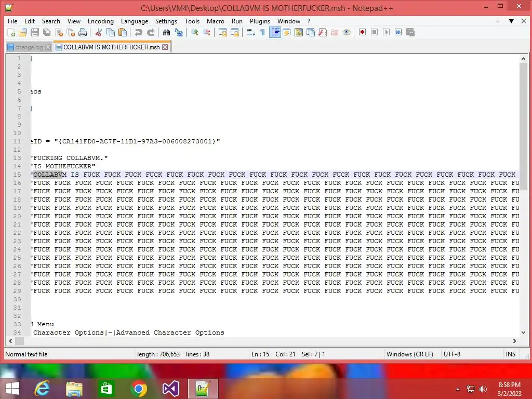532x399 pixels.
Task: Close the COLLABVM IS MOTHERFUCKER.msh tab
Action: tap(165, 47)
